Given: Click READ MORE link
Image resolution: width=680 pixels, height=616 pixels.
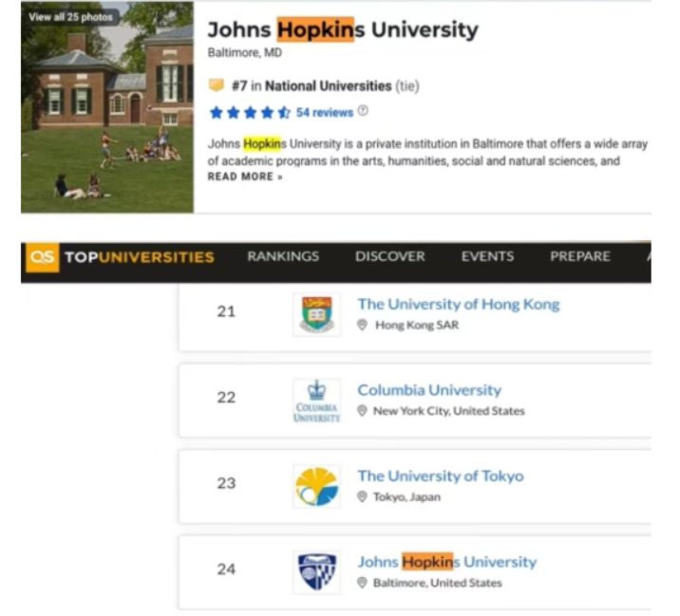Looking at the screenshot, I should tap(245, 177).
